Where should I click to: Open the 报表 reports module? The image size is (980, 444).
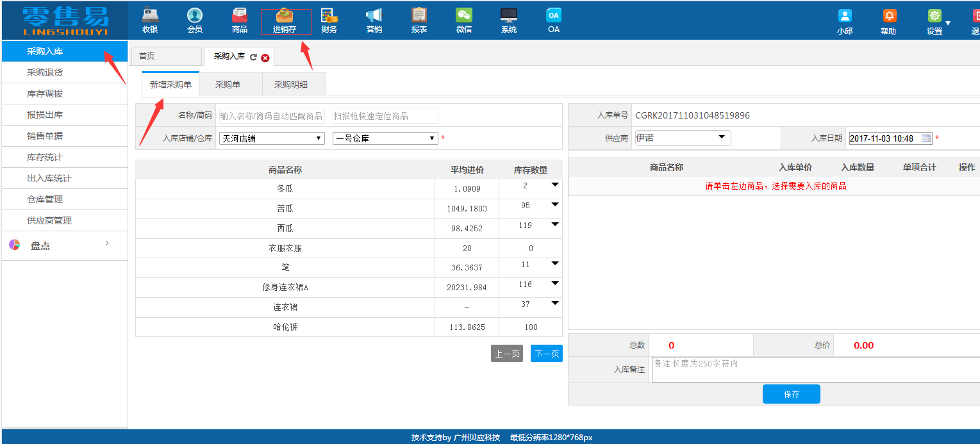(x=419, y=19)
